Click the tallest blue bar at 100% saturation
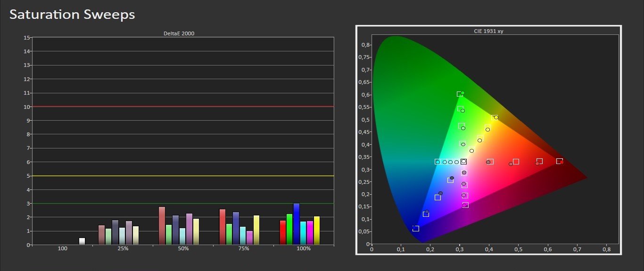 point(296,224)
